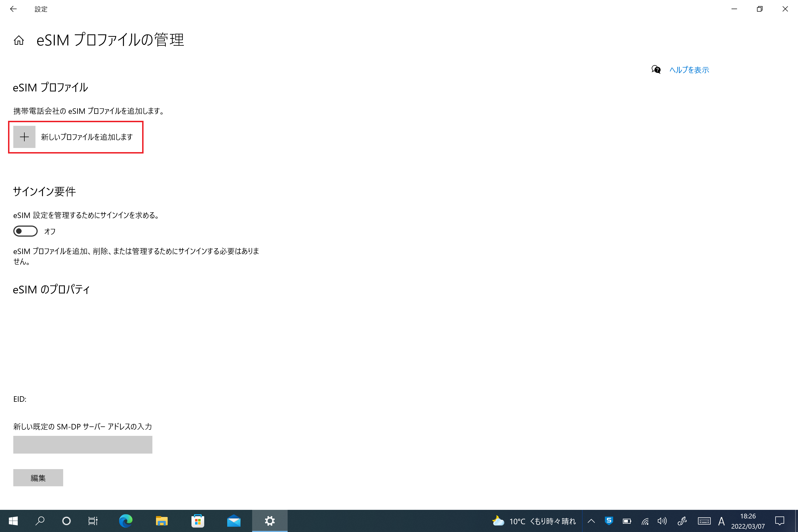This screenshot has width=798, height=532.
Task: Click the eSIM のプロパティ heading
Action: tap(52, 289)
